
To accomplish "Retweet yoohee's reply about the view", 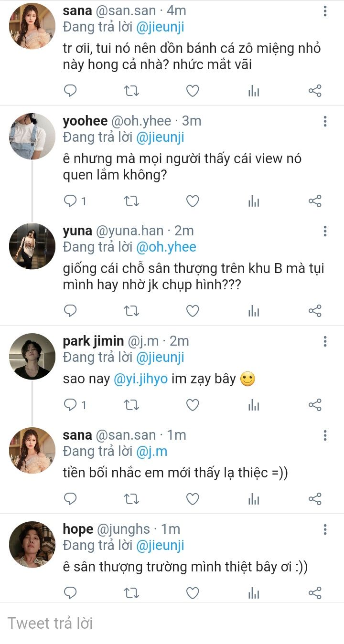I will (x=131, y=201).
